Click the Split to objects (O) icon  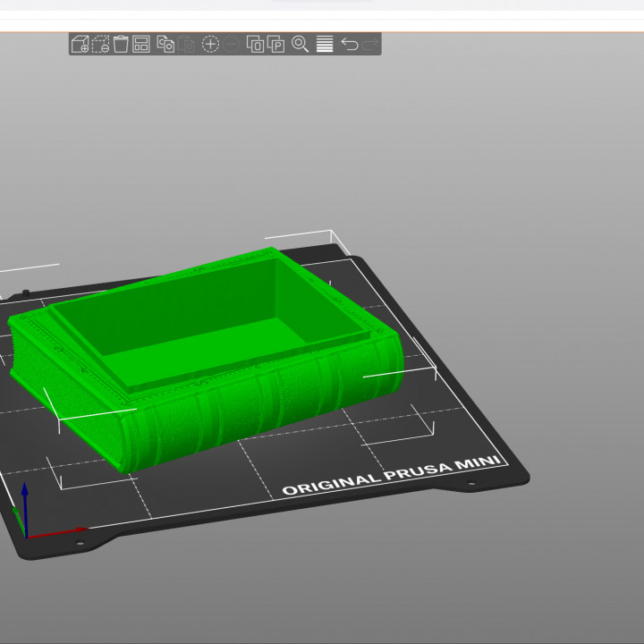(x=255, y=44)
